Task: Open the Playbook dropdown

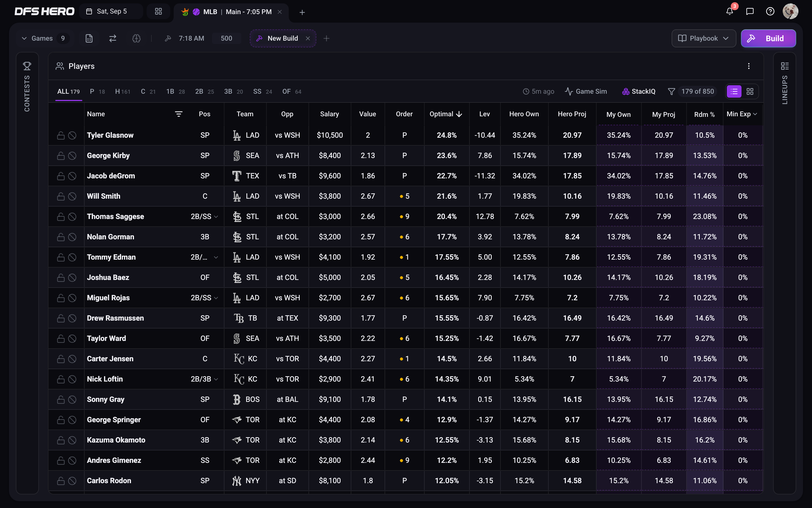Action: 704,38
